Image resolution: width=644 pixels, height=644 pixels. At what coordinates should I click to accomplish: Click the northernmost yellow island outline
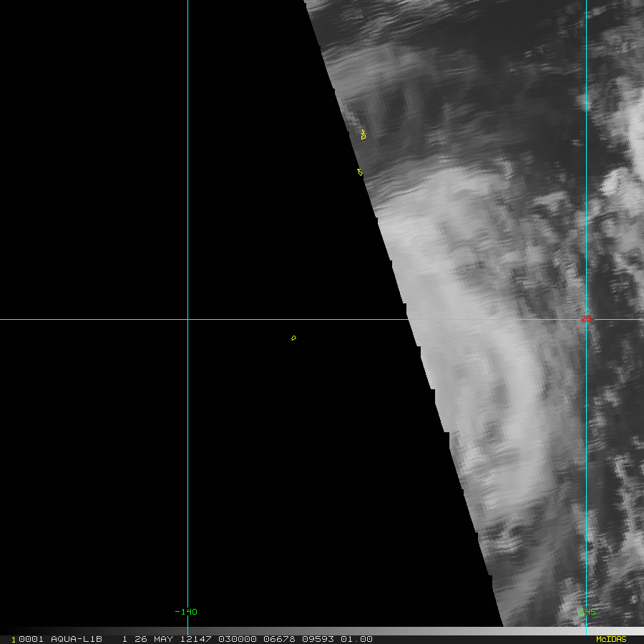pos(364,134)
